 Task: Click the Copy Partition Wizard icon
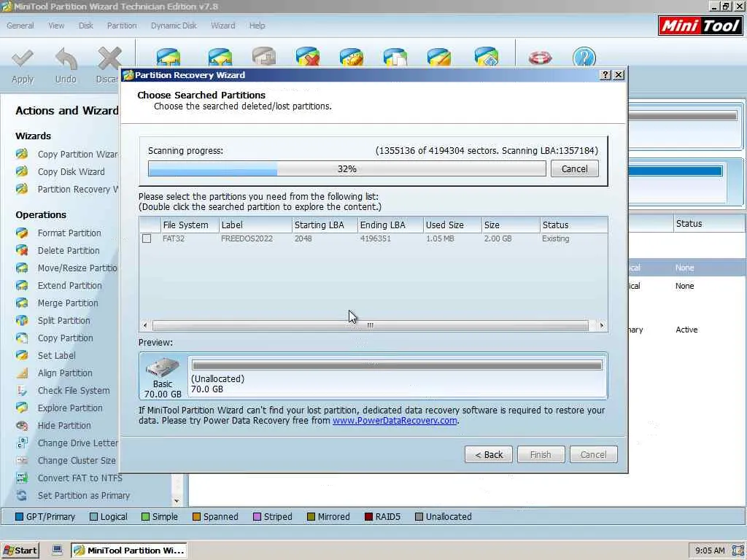[22, 154]
